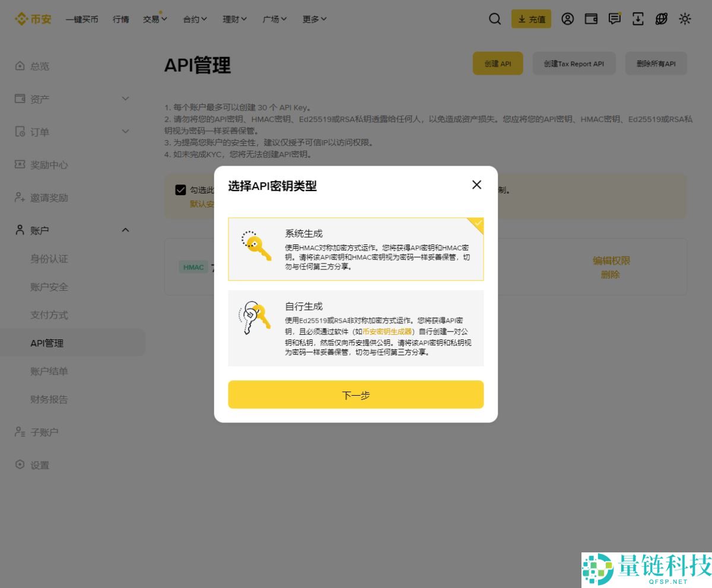This screenshot has width=712, height=588.
Task: Click the app download icon
Action: click(x=638, y=19)
